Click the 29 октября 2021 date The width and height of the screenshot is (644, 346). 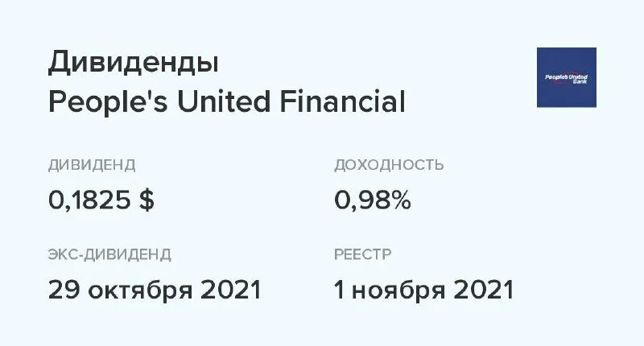[x=155, y=290]
